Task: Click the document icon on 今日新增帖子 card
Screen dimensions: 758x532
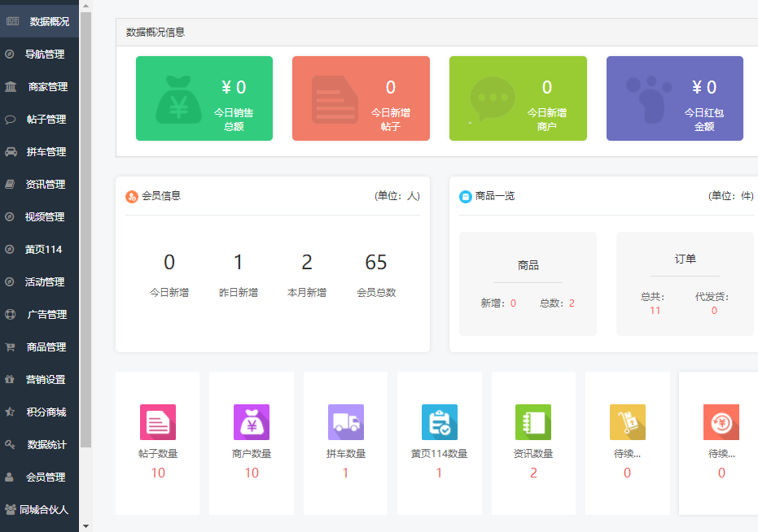Action: click(335, 99)
